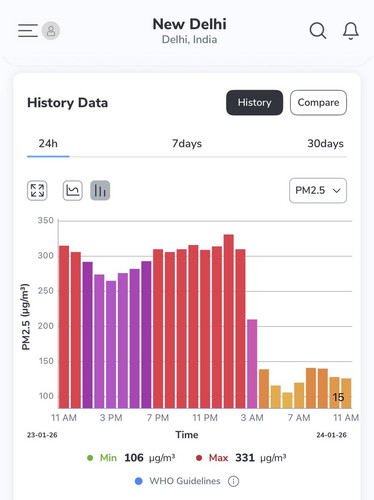This screenshot has width=374, height=500.
Task: Open the Compare view button
Action: click(x=318, y=103)
